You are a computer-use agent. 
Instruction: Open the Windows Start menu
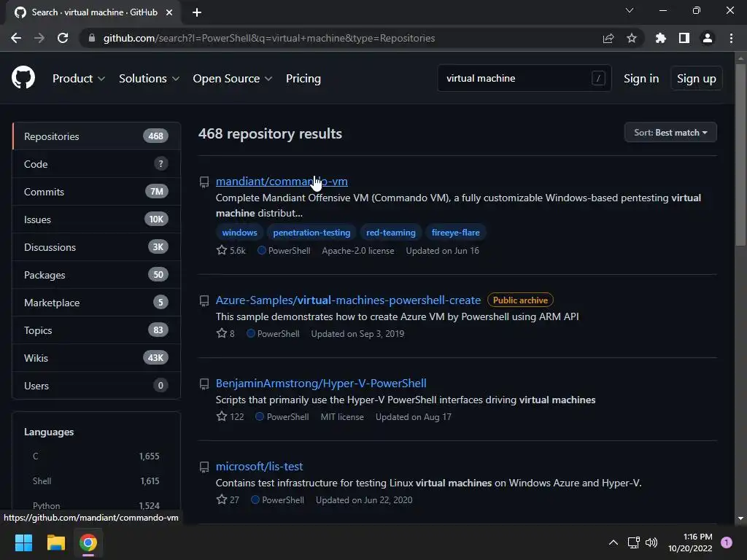(23, 542)
